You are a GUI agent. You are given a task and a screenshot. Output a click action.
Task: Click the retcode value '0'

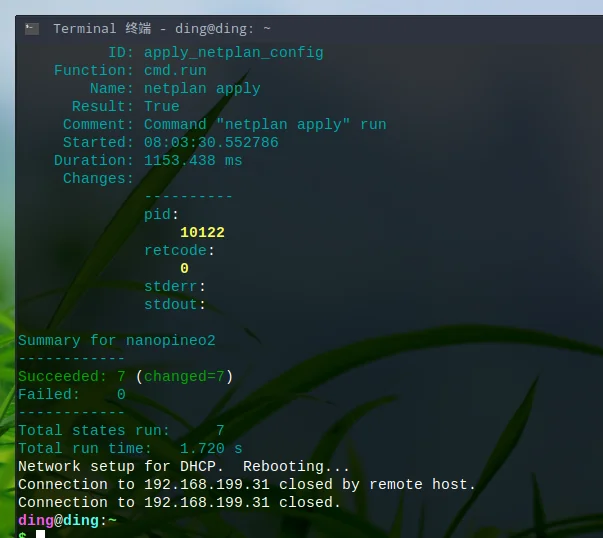[x=184, y=268]
